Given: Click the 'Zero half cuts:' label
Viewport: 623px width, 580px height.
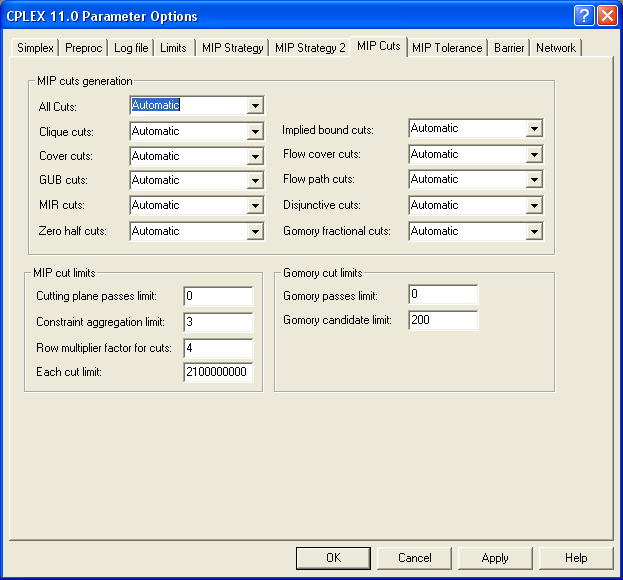Looking at the screenshot, I should (73, 231).
